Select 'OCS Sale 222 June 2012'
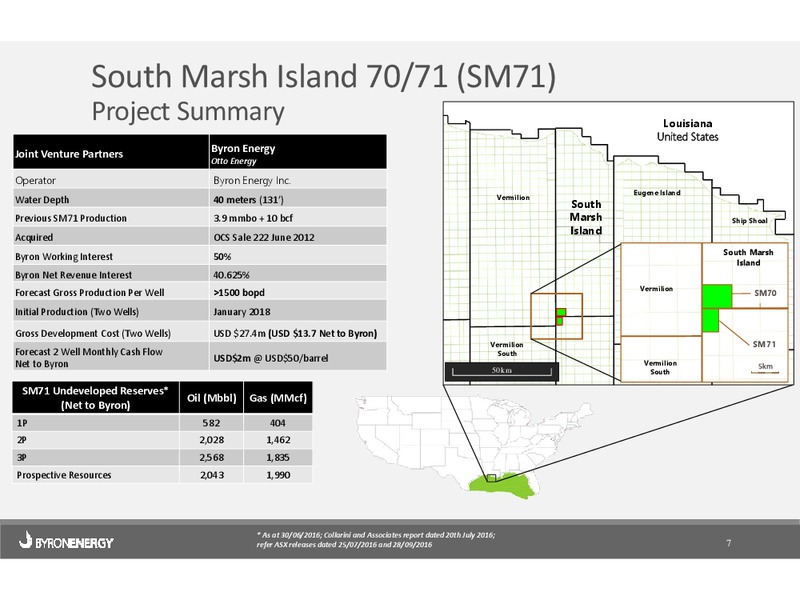Viewport: 800px width, 600px height. [264, 237]
